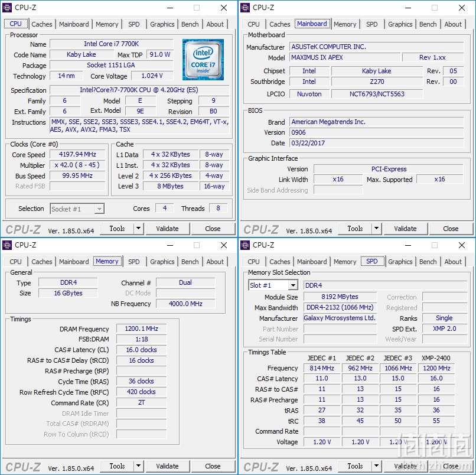Click the motherboard model MAXIMUS IX APEX
This screenshot has height=475, width=476.
[345, 57]
